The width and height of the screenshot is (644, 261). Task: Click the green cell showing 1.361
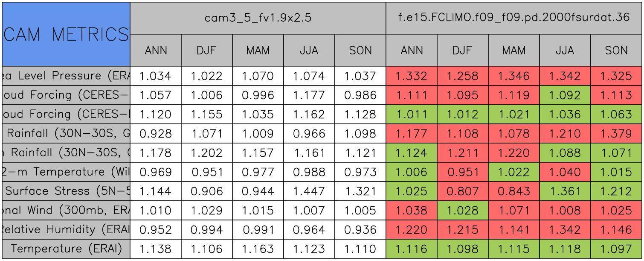[x=565, y=191]
